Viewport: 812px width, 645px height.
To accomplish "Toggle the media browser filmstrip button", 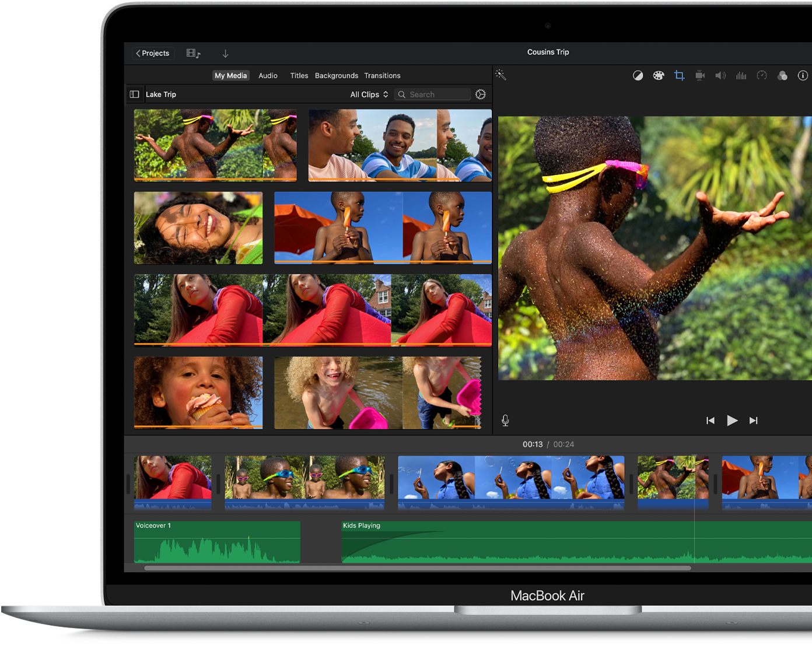I will [193, 54].
